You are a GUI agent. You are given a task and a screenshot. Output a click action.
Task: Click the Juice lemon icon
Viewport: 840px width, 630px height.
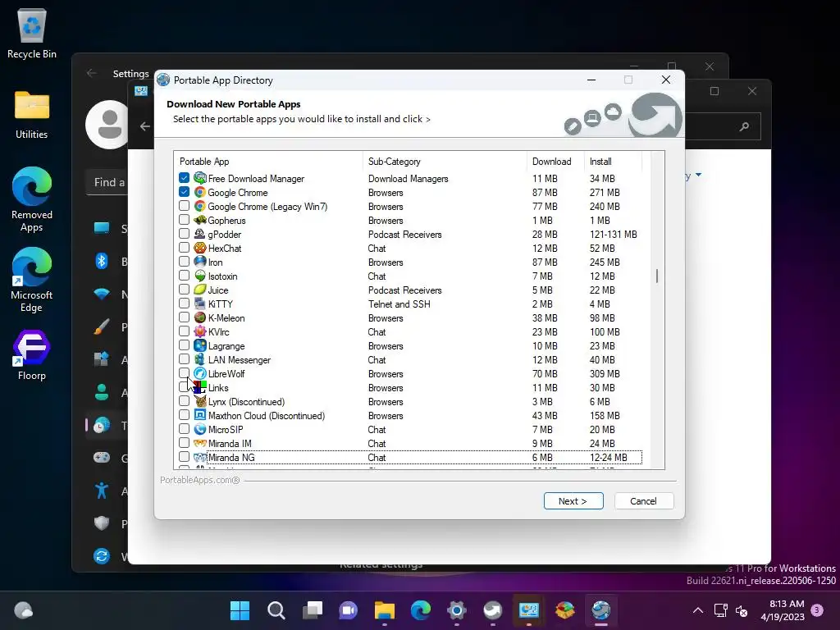click(x=200, y=290)
